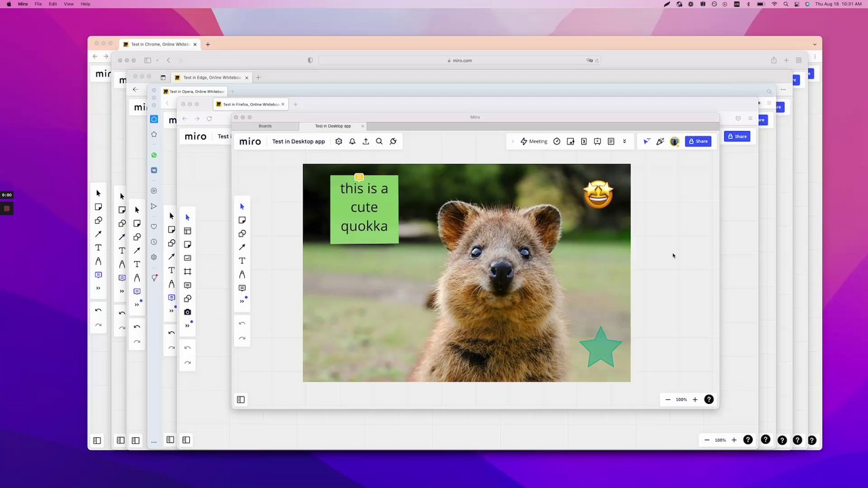This screenshot has height=488, width=868.
Task: Open the File menu in the macOS menu bar
Action: click(38, 4)
